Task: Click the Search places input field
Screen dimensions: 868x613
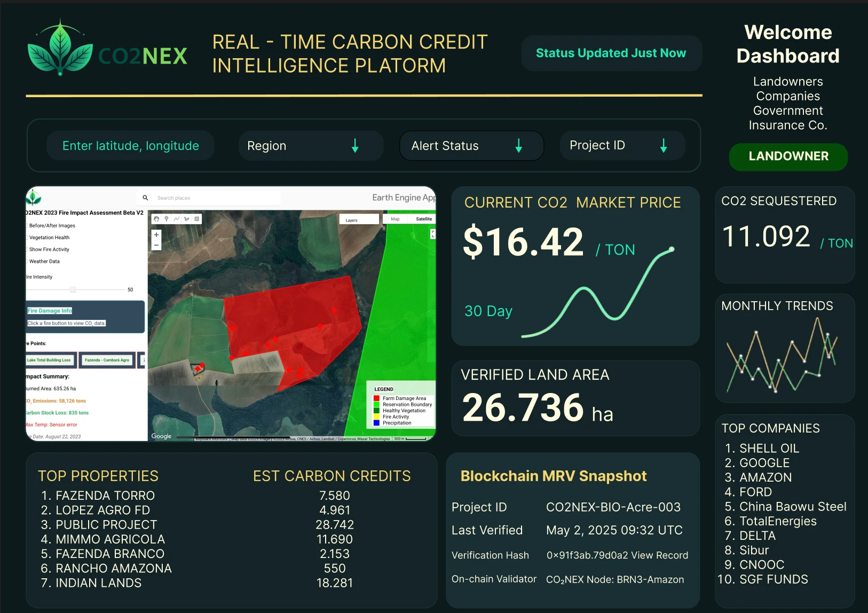Action: point(208,198)
